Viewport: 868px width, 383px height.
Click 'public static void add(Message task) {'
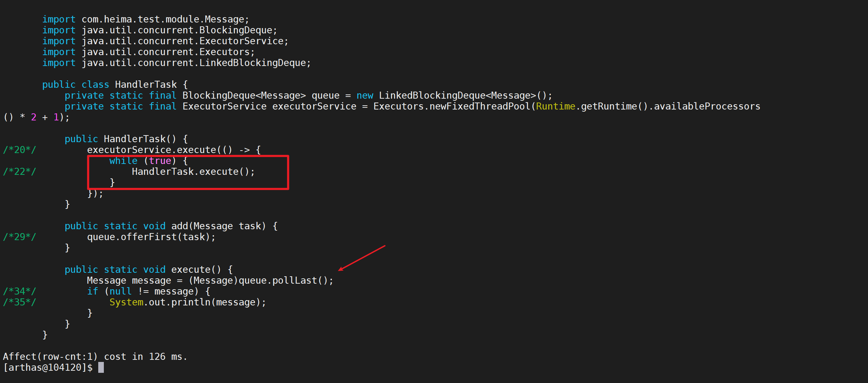coord(171,226)
